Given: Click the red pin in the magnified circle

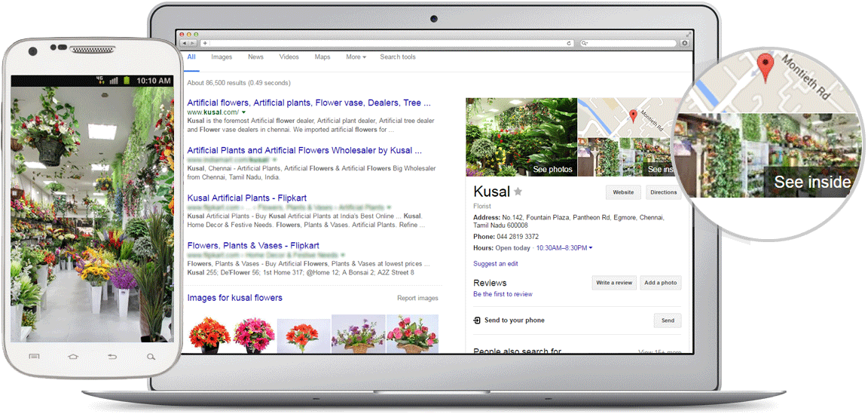Looking at the screenshot, I should tap(766, 68).
